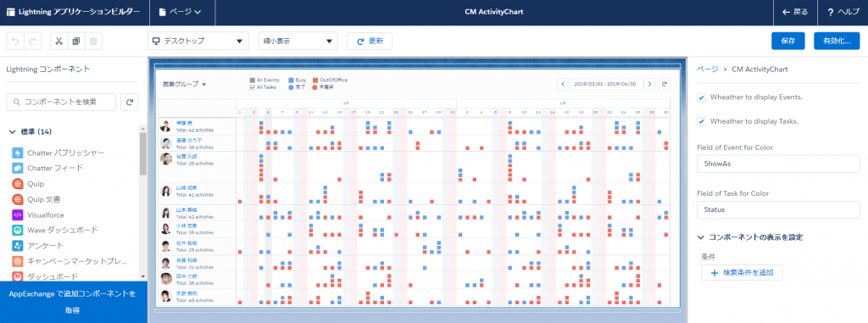Click 検索条件を追加 button
Viewport: 868px width, 323px height.
click(742, 273)
